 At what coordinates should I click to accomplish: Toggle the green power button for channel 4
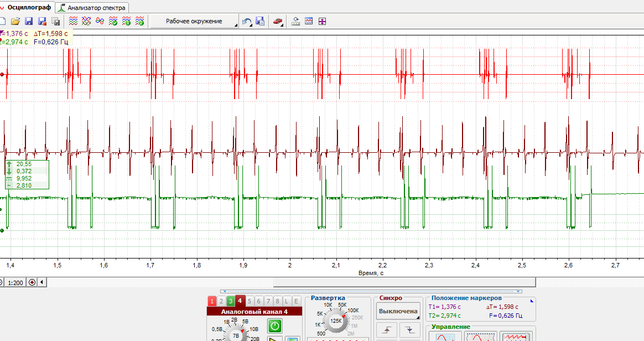(x=275, y=326)
